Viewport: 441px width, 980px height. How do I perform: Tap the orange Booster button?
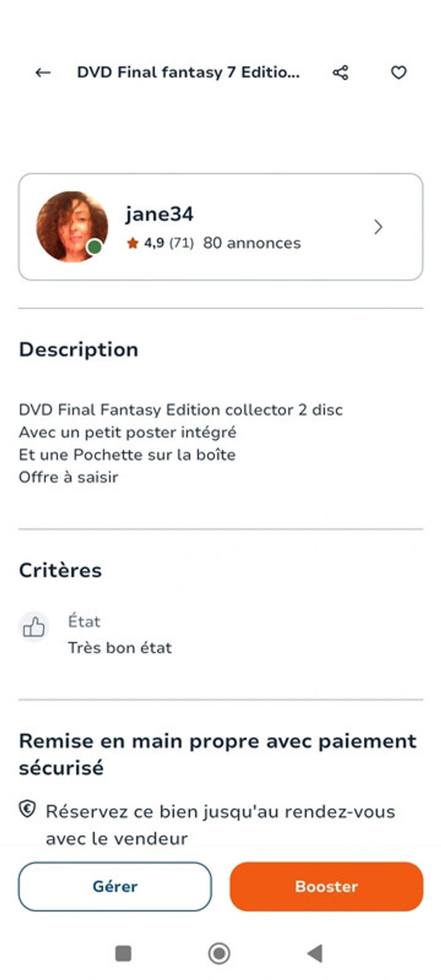[x=326, y=887]
